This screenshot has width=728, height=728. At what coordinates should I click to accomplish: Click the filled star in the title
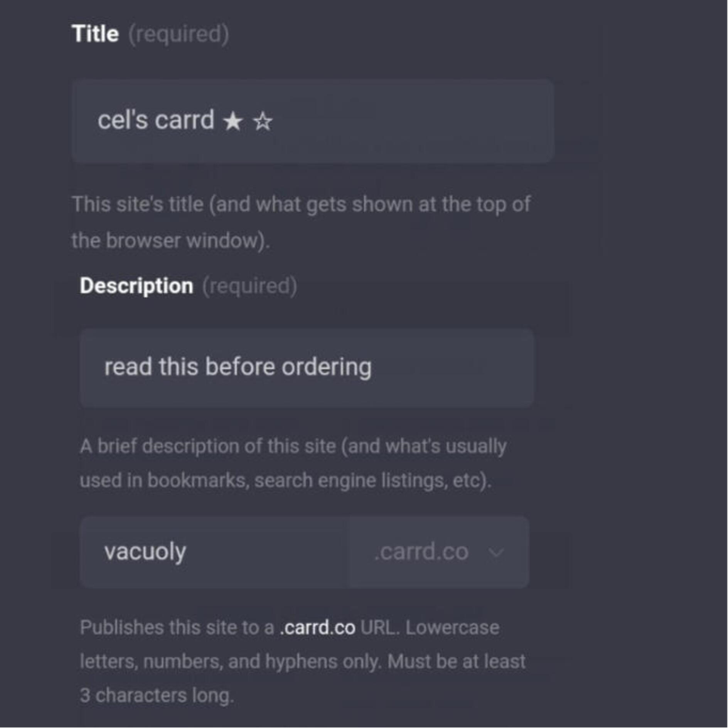point(233,121)
